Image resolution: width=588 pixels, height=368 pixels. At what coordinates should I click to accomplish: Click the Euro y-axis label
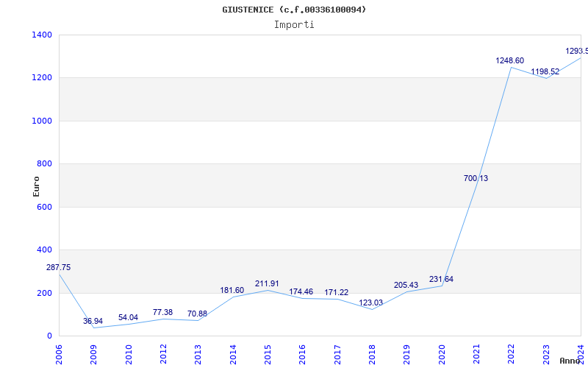[x=36, y=185]
